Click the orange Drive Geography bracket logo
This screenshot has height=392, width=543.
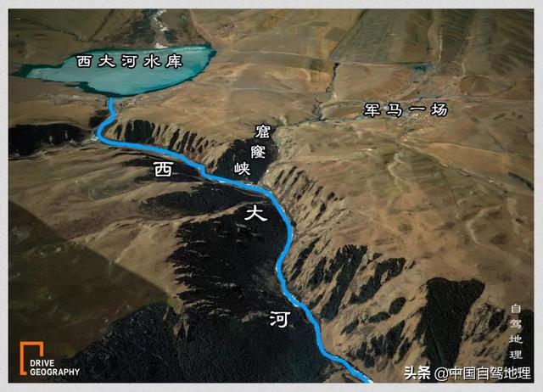pyautogui.click(x=31, y=358)
